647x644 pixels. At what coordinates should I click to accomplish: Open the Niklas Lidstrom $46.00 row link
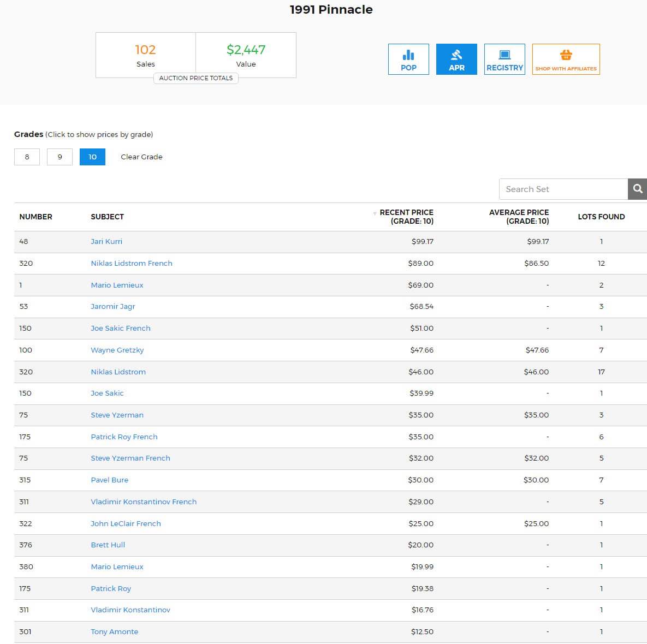pyautogui.click(x=118, y=372)
